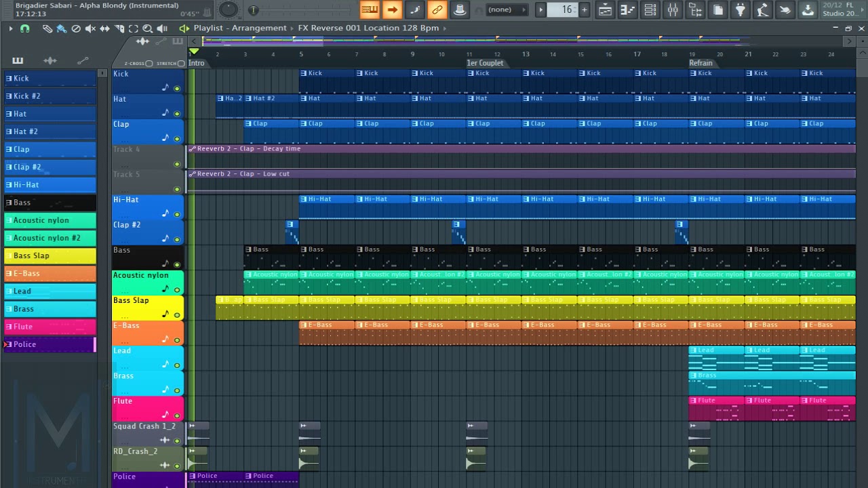Image resolution: width=868 pixels, height=488 pixels.
Task: Open the Mixer toolbar button
Action: (x=673, y=9)
